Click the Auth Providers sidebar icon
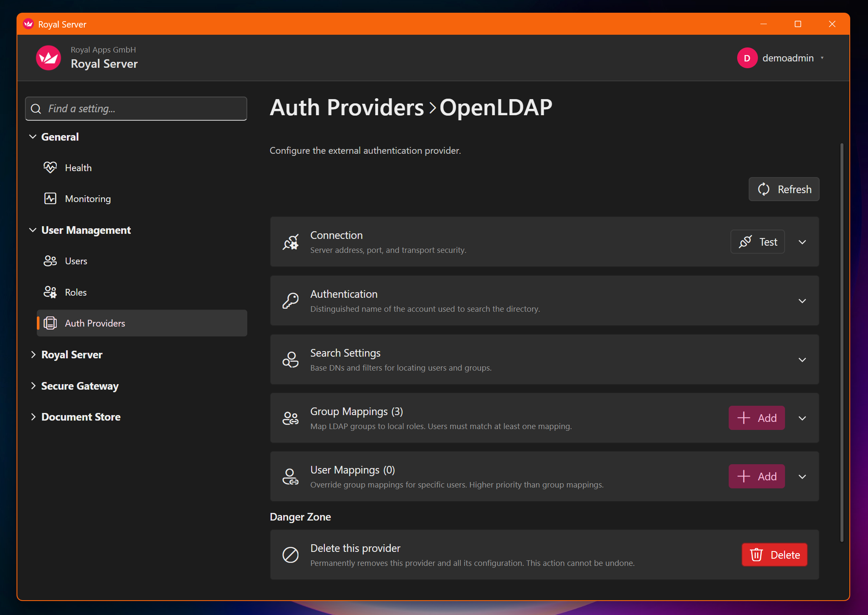This screenshot has height=615, width=868. [50, 323]
